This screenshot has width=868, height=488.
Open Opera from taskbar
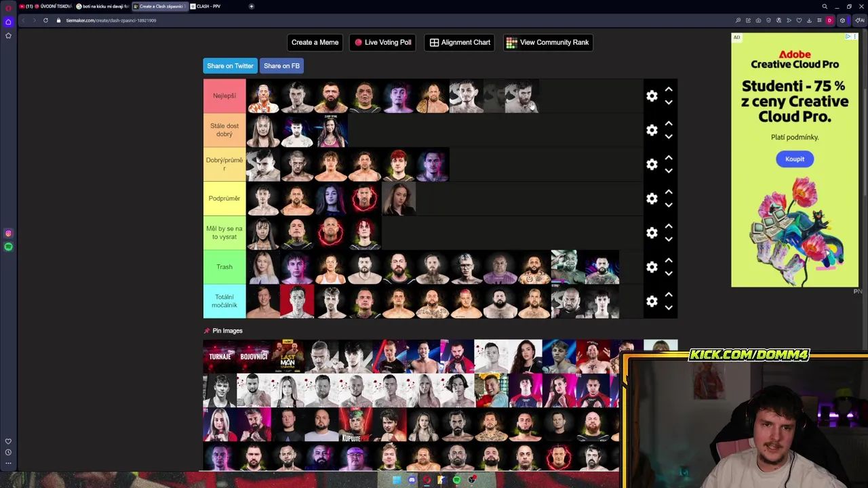tap(427, 480)
